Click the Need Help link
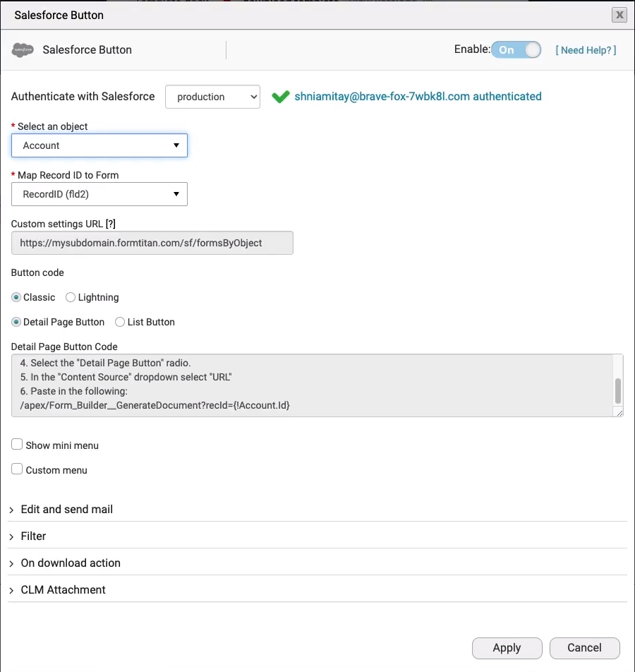 [586, 49]
